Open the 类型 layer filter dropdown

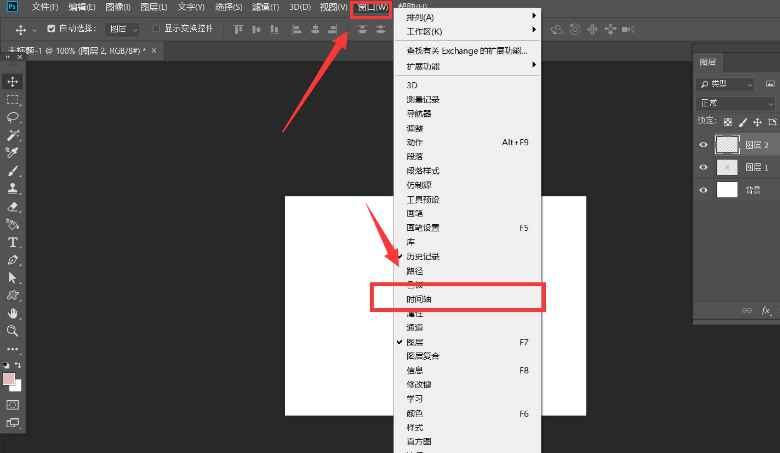(725, 85)
